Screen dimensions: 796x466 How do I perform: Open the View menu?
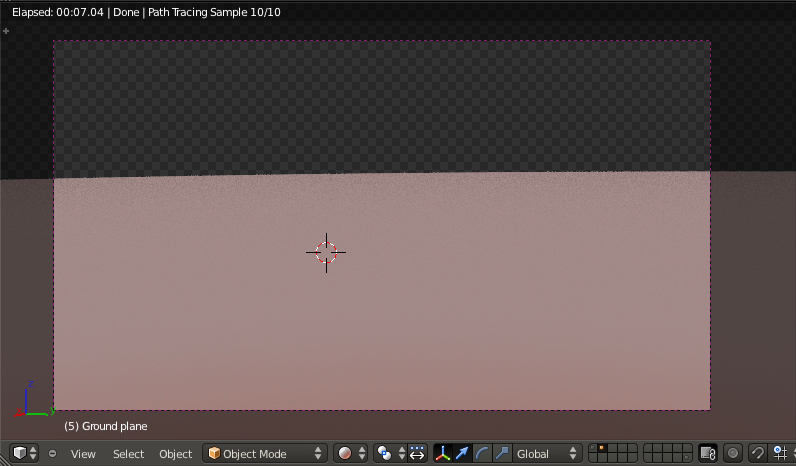pos(83,454)
